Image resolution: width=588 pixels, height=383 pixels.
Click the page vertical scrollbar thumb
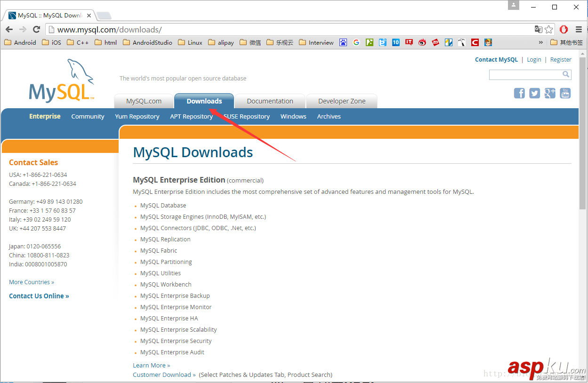coord(583,134)
